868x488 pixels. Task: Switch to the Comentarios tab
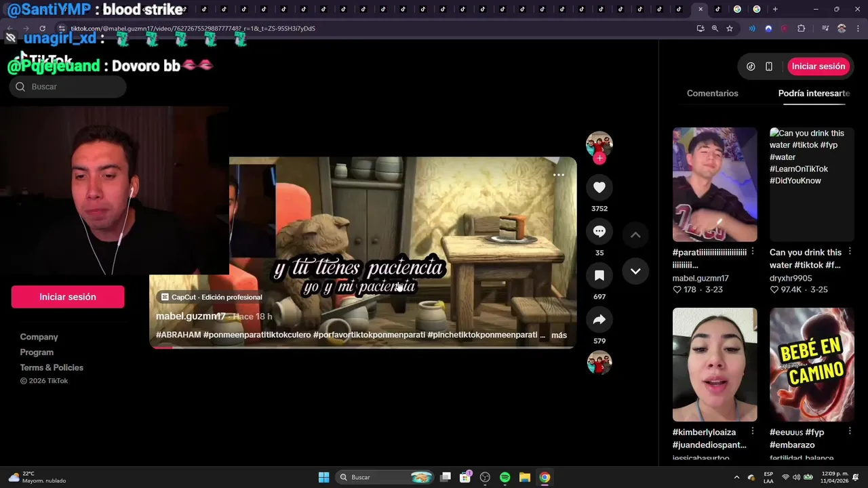[712, 93]
